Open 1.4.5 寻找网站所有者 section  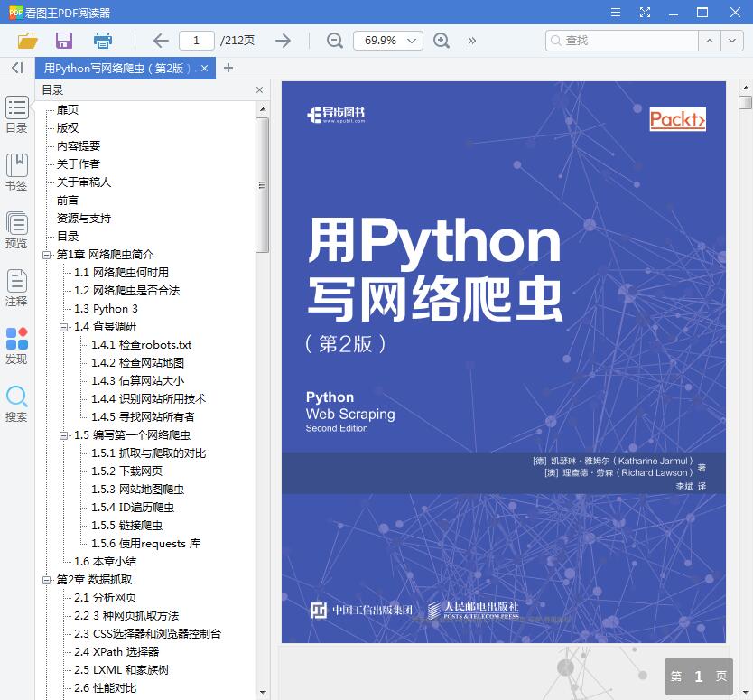144,417
